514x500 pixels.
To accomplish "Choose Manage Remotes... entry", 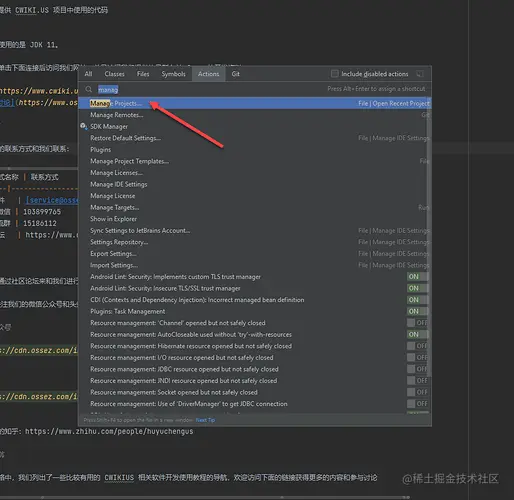I will pos(253,115).
